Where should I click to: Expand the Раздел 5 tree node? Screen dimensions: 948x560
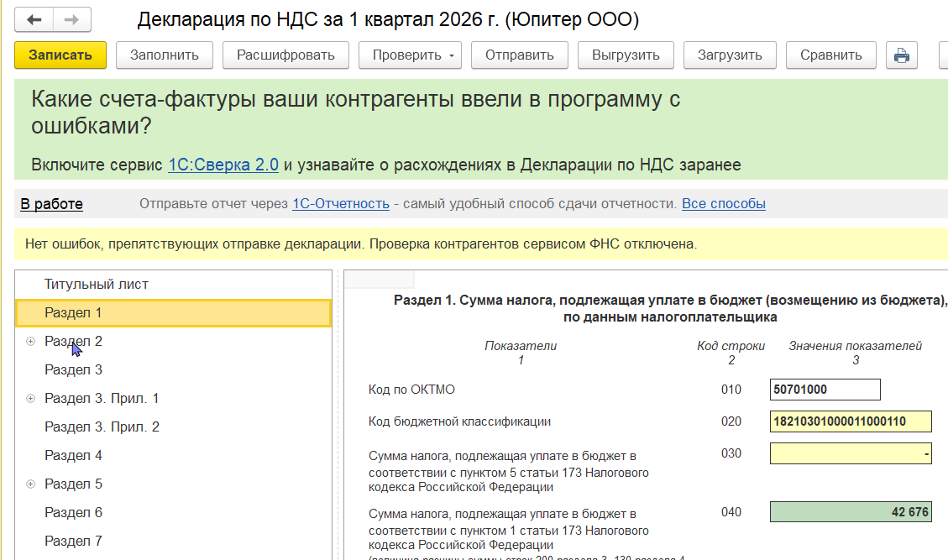[31, 484]
